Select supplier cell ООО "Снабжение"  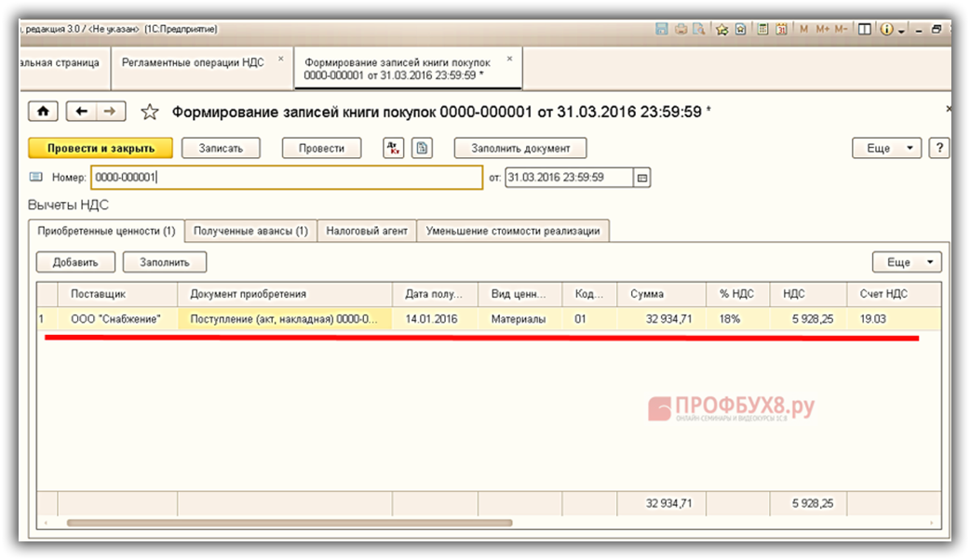tap(117, 319)
